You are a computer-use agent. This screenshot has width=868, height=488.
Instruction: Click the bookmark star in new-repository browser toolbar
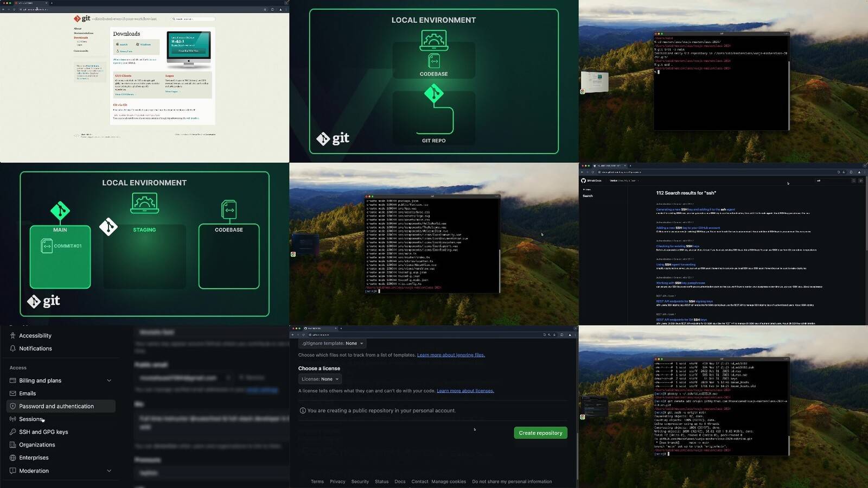pyautogui.click(x=554, y=335)
